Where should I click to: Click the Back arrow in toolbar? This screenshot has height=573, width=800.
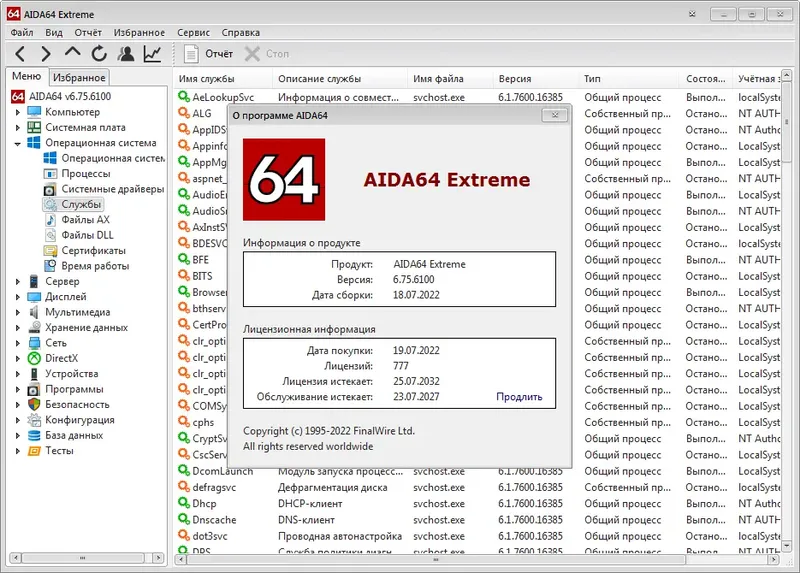pyautogui.click(x=20, y=54)
